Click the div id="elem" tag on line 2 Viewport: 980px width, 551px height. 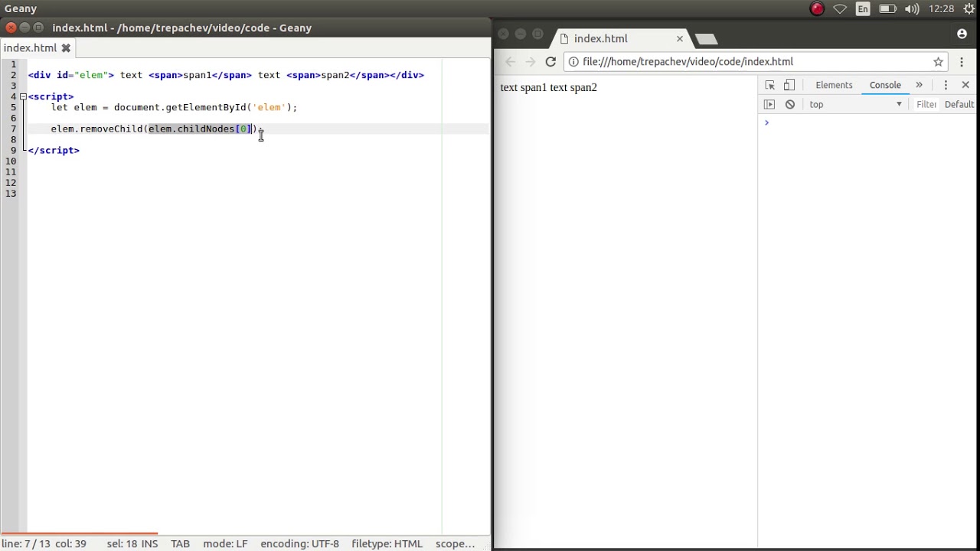pos(71,75)
